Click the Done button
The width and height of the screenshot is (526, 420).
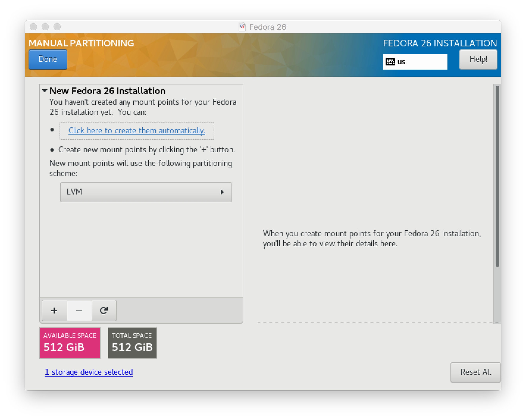click(48, 59)
